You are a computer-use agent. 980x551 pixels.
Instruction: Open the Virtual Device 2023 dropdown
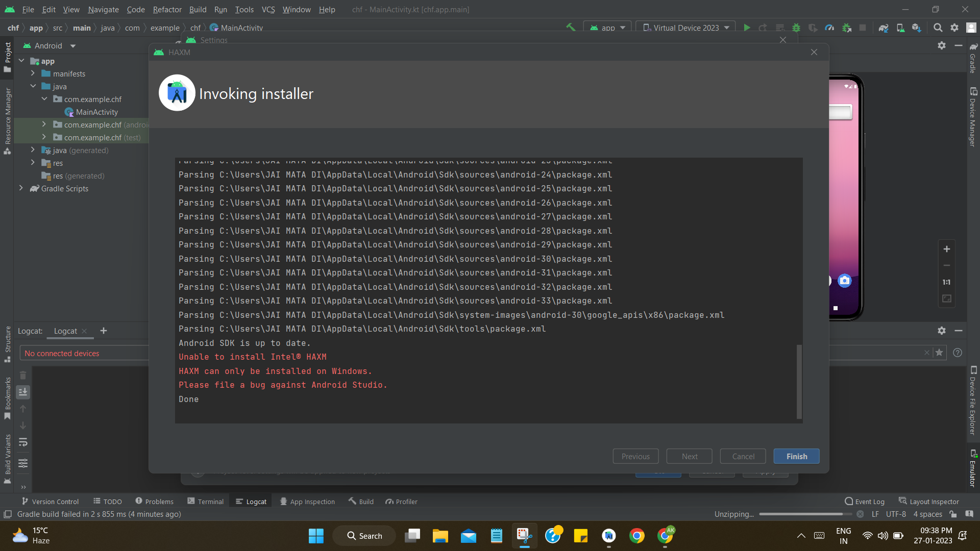(685, 28)
